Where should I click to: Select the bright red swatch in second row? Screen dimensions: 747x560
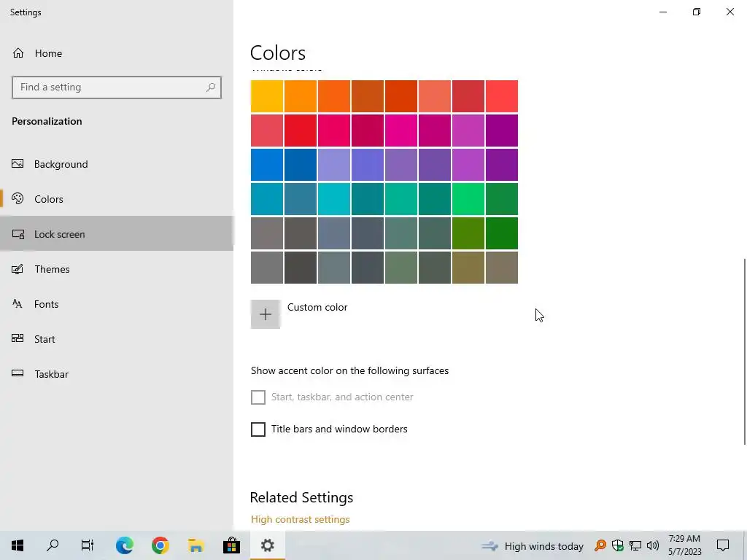tap(301, 131)
